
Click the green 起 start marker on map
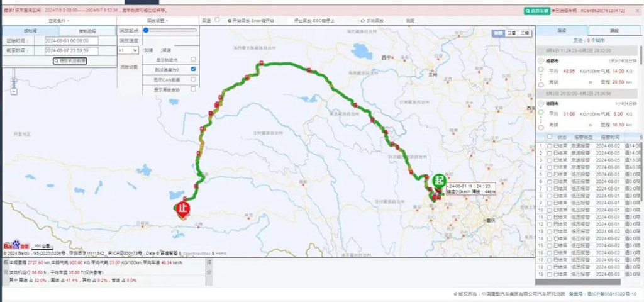pos(440,181)
